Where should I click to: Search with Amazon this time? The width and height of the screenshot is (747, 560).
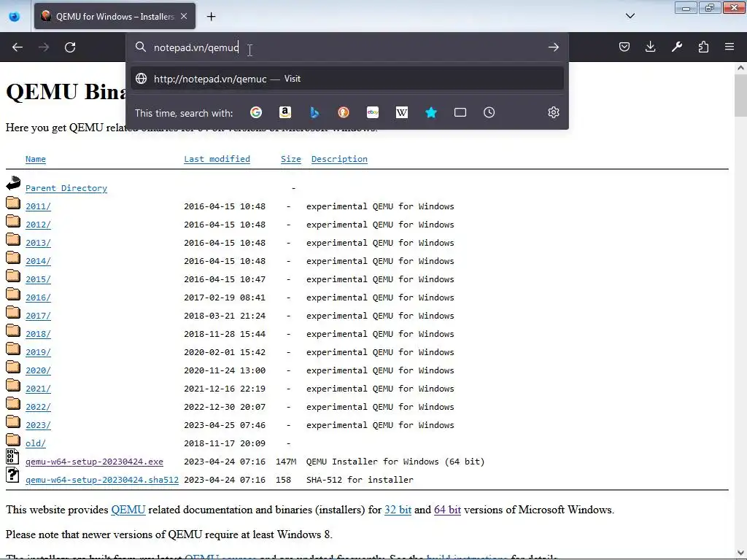point(285,112)
